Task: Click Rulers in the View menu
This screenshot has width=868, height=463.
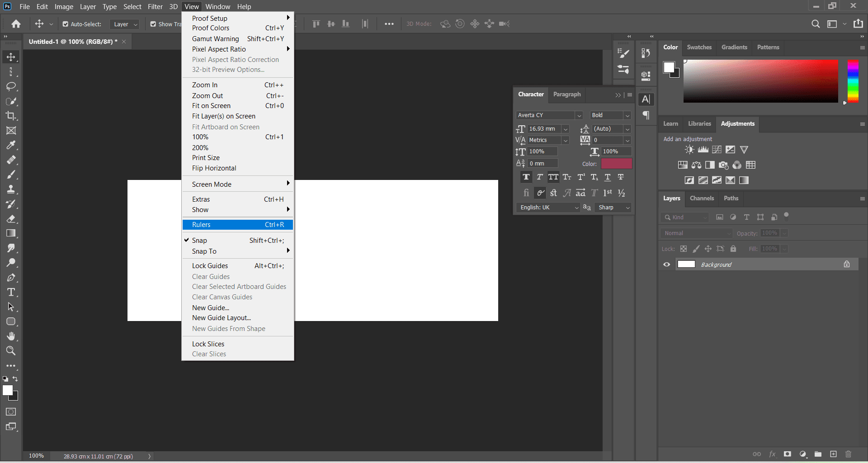Action: pos(201,224)
